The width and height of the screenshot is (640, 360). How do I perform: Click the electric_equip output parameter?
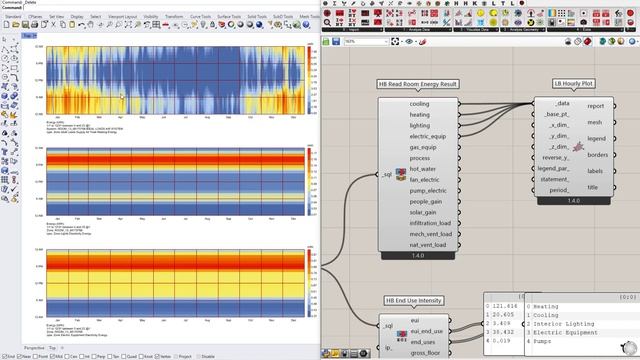427,137
